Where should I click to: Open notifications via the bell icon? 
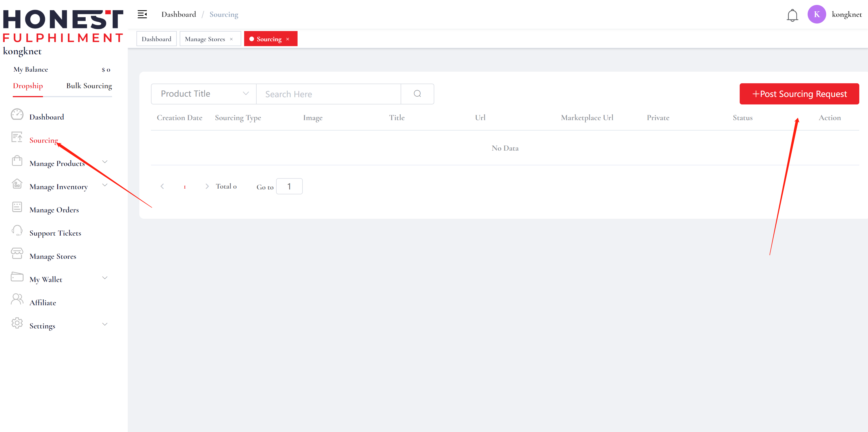click(x=792, y=15)
